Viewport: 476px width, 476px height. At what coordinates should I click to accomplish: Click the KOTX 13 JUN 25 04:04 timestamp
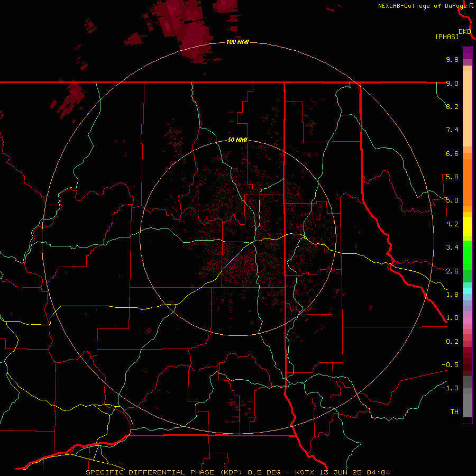click(343, 472)
